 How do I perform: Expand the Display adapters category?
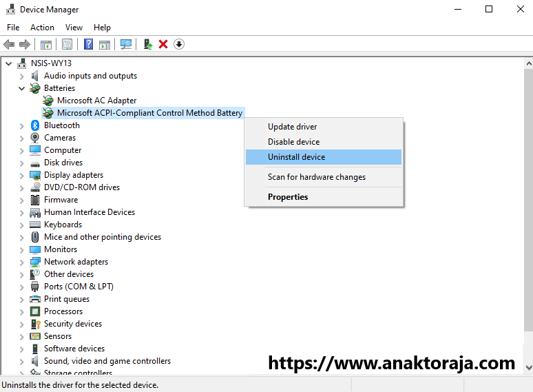point(22,176)
